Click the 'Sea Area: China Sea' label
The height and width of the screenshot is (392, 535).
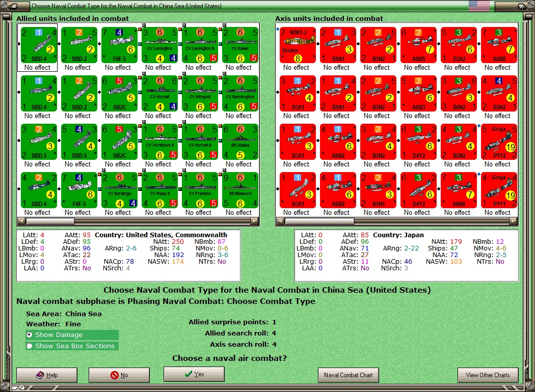pos(64,314)
